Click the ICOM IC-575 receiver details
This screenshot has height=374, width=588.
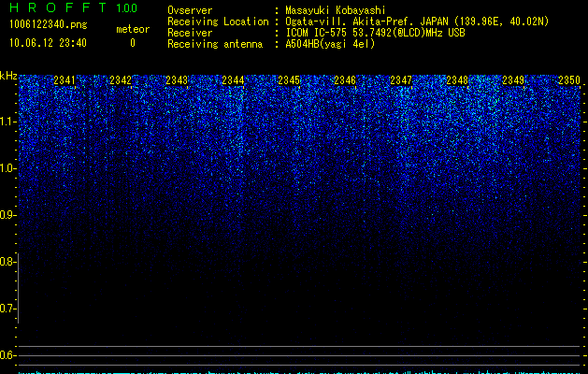click(375, 33)
